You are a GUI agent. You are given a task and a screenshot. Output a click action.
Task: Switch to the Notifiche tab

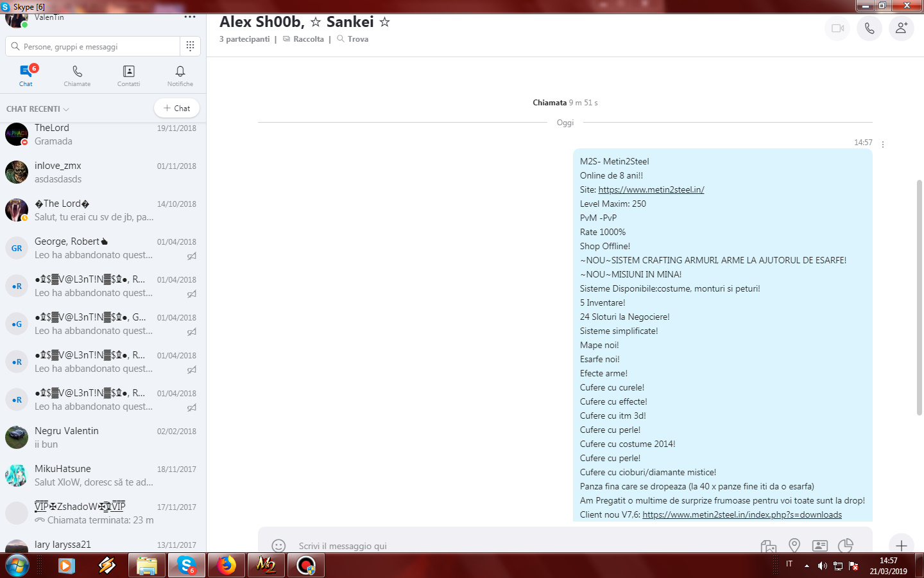180,76
